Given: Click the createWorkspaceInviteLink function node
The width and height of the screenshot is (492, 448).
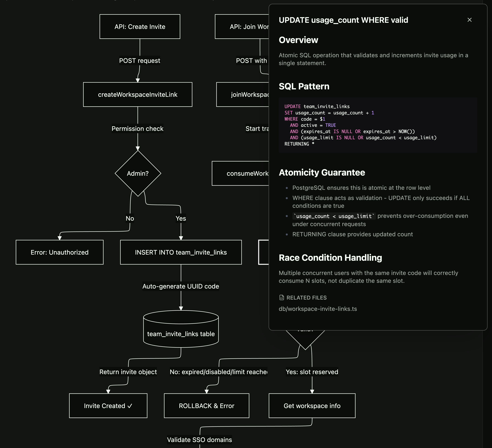Looking at the screenshot, I should click(138, 95).
